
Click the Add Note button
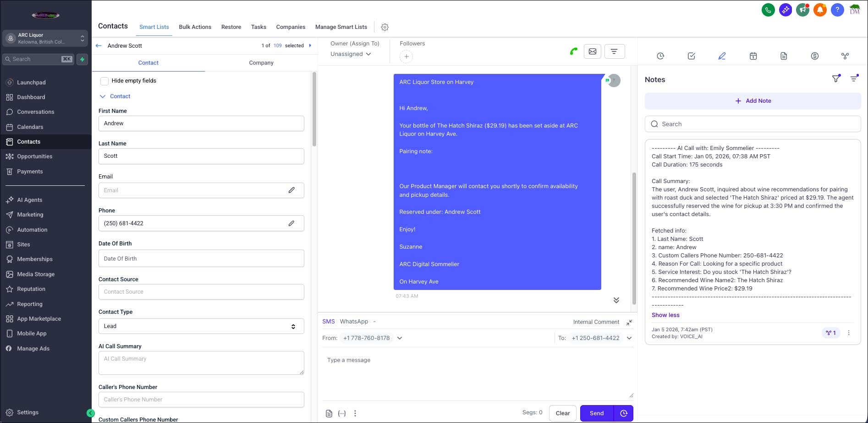point(753,100)
